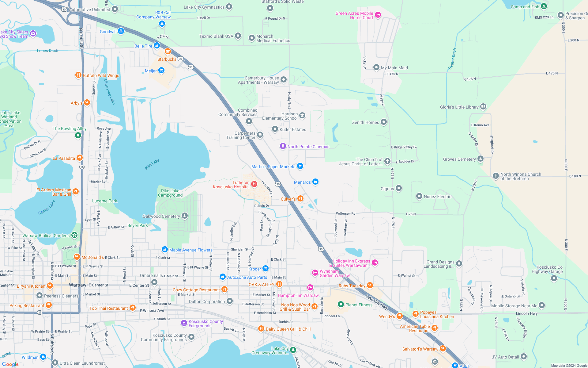Expand the Green Acres Mobile Home Court marker
Screen dimensions: 588x368
pos(377,15)
